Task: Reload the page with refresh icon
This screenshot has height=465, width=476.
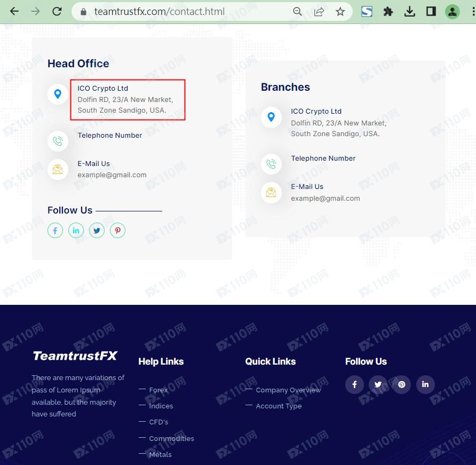Action: [57, 11]
